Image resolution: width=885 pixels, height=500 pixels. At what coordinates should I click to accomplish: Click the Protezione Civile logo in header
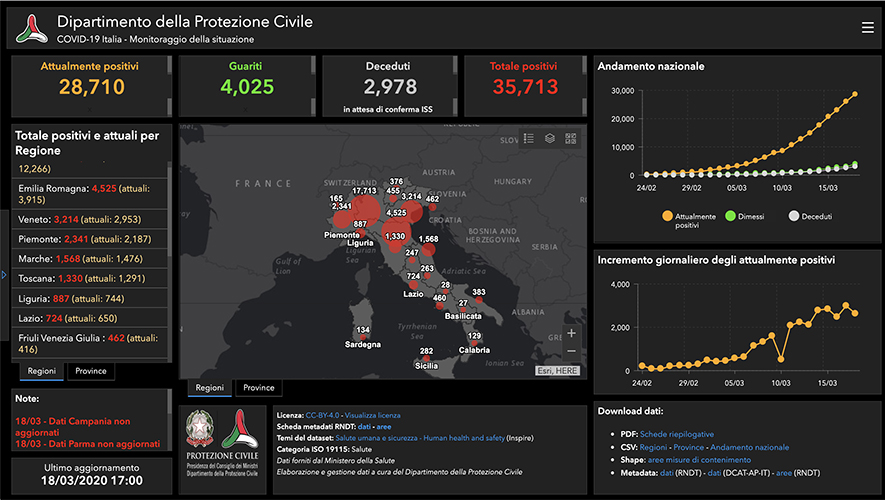[32, 29]
